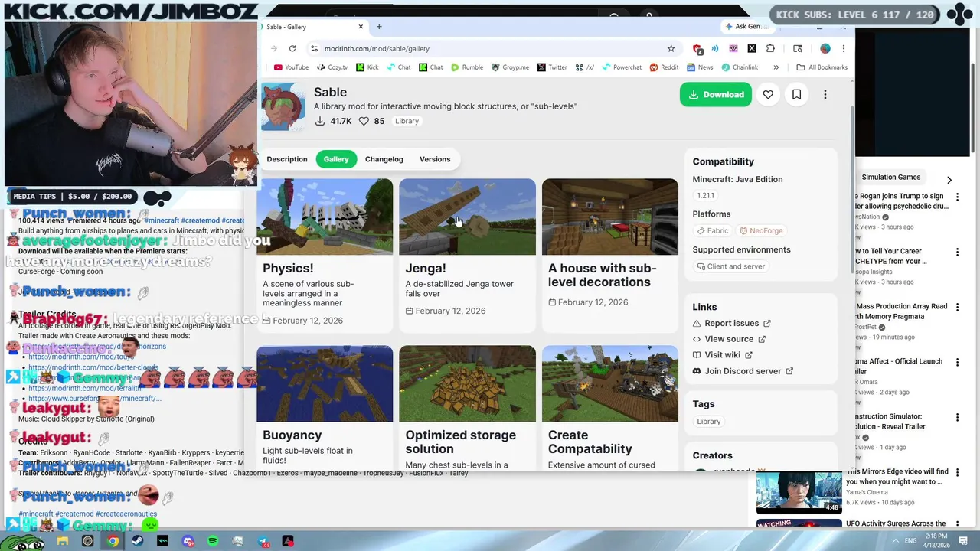The width and height of the screenshot is (980, 551).
Task: Open the Buoyancy gallery image
Action: 325,383
